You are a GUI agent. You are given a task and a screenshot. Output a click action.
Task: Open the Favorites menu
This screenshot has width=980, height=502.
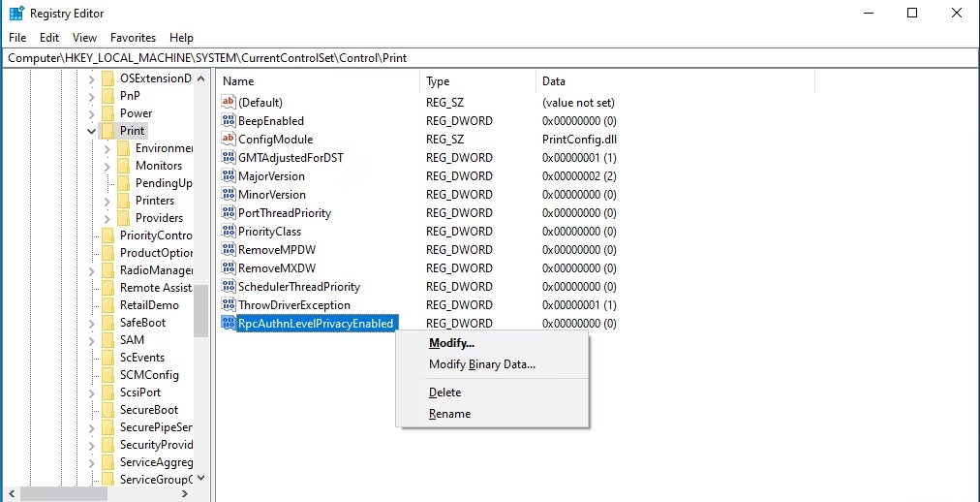133,38
